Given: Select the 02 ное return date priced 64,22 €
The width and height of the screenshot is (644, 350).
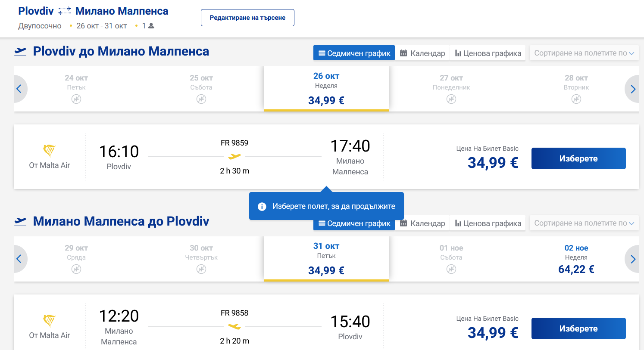Looking at the screenshot, I should pyautogui.click(x=576, y=259).
